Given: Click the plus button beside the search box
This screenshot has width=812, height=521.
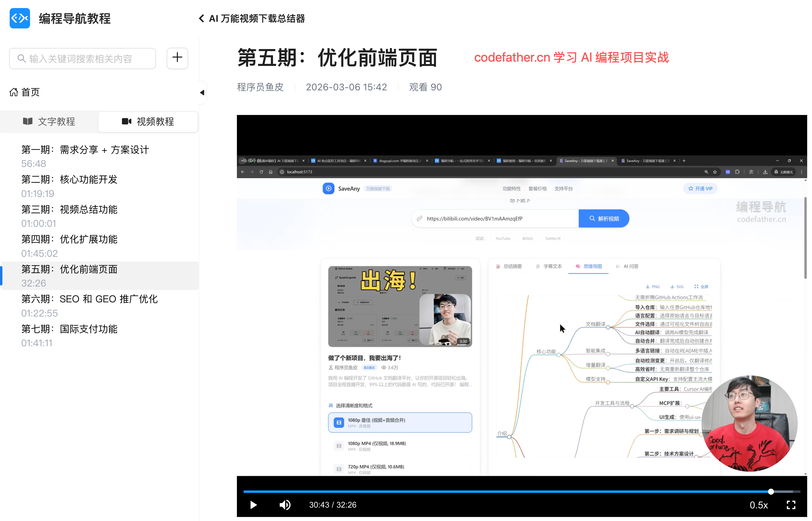Looking at the screenshot, I should pyautogui.click(x=177, y=58).
